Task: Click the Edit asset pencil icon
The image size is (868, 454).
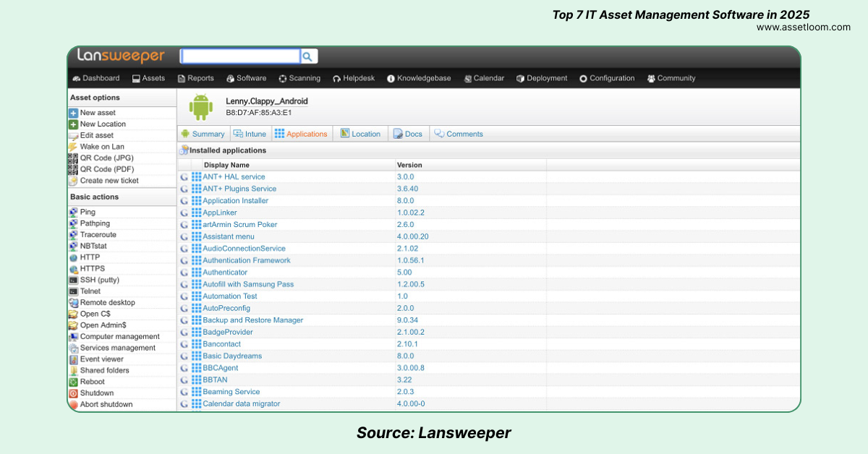Action: coord(73,135)
